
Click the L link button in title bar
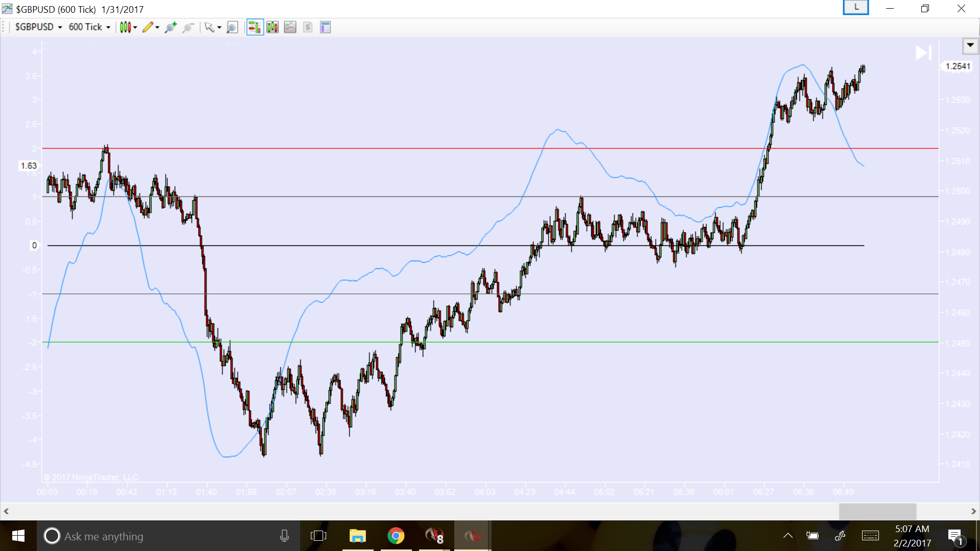[x=855, y=8]
